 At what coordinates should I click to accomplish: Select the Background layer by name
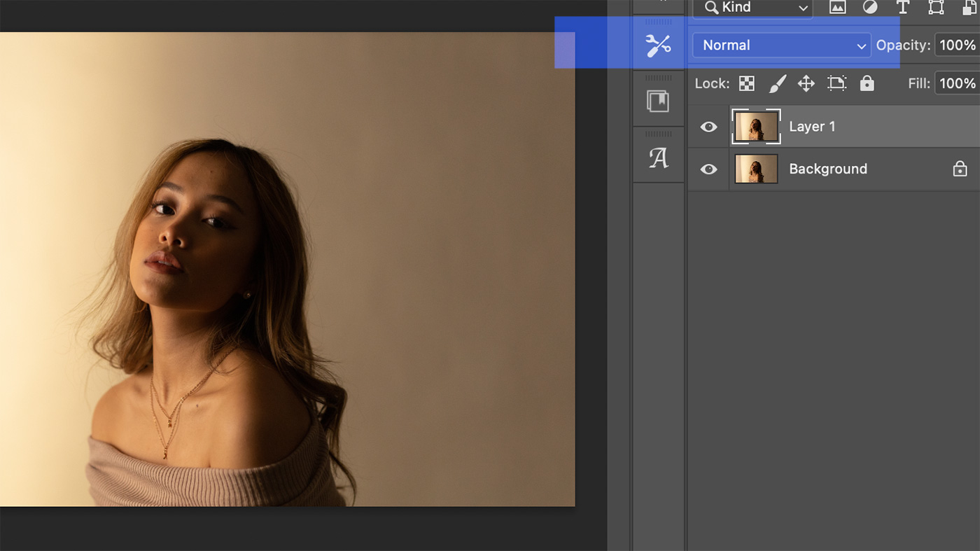(827, 169)
